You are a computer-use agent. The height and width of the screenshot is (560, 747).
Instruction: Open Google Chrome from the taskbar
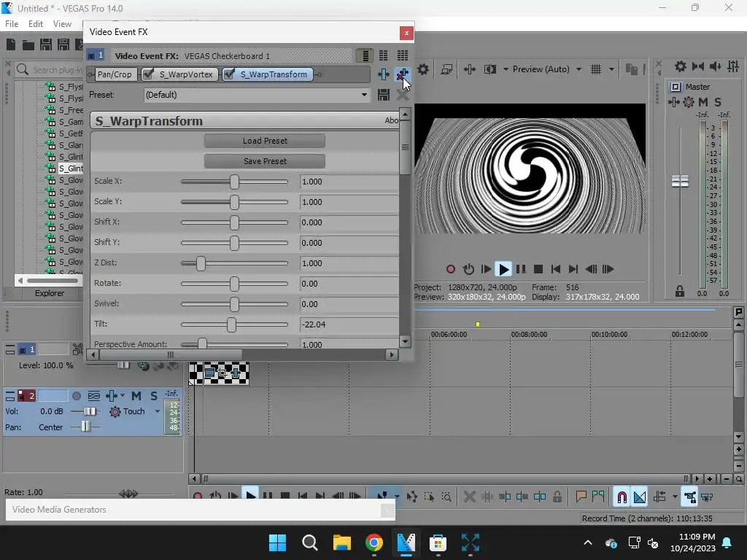click(374, 542)
